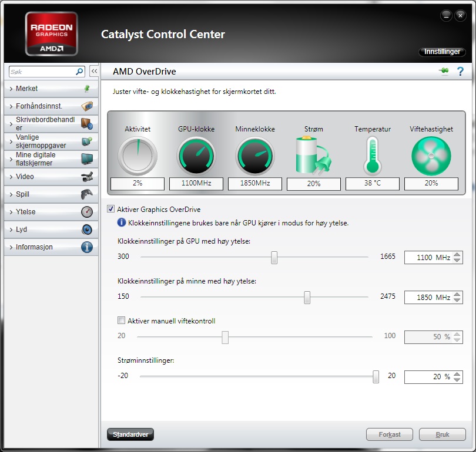Collapse the sidebar with the double-arrow button
The width and height of the screenshot is (476, 452).
[94, 71]
